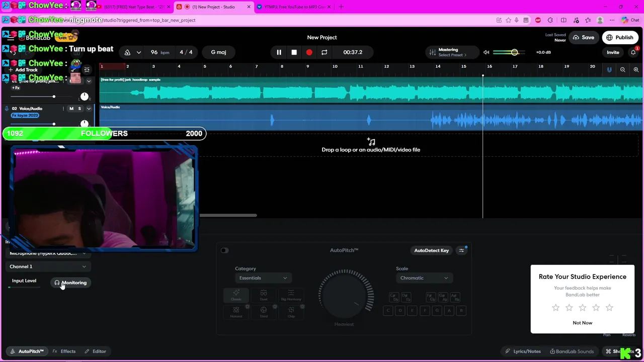This screenshot has height=362, width=644.
Task: Open the G maj key selector
Action: click(x=218, y=52)
